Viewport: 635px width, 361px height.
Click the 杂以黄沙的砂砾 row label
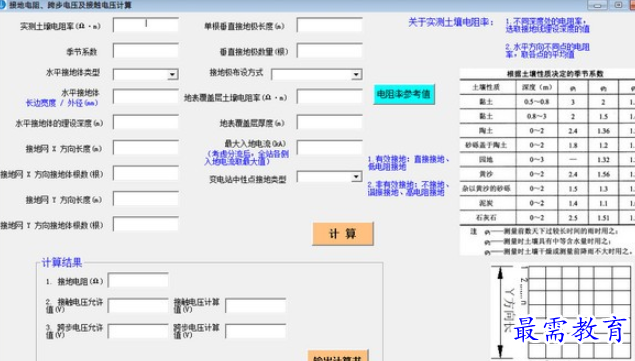pyautogui.click(x=486, y=189)
